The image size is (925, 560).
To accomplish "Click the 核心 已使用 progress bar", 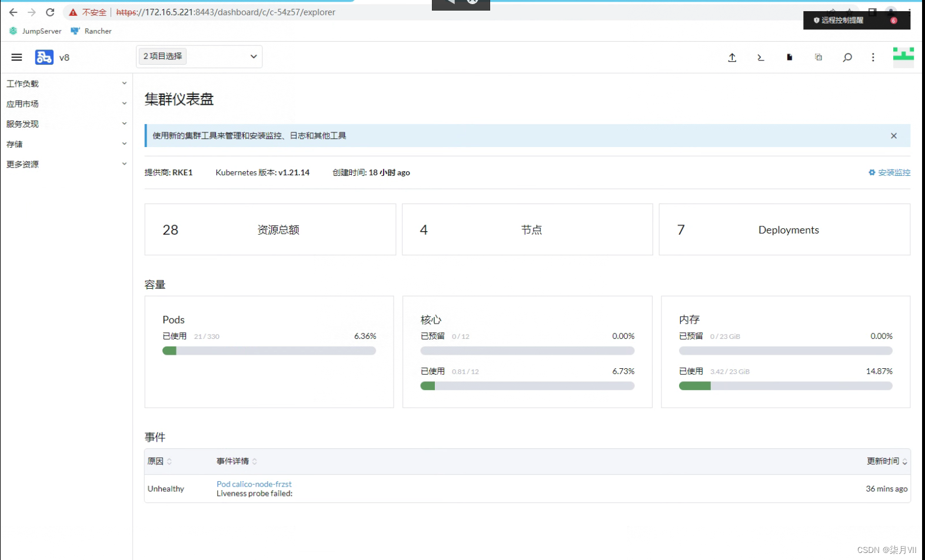I will click(527, 386).
